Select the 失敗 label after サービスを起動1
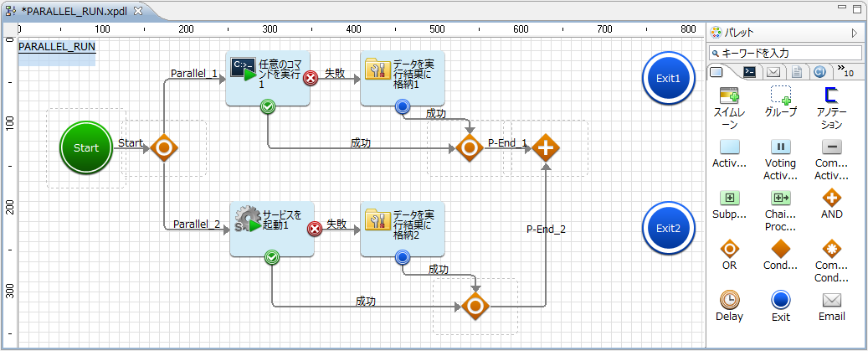This screenshot has height=351, width=868. coord(336,225)
